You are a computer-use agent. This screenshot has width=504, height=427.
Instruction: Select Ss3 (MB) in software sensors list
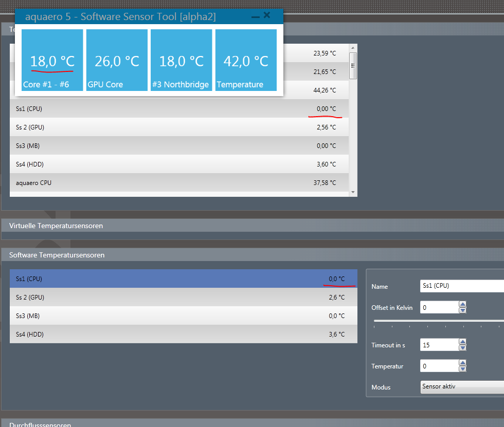(184, 315)
